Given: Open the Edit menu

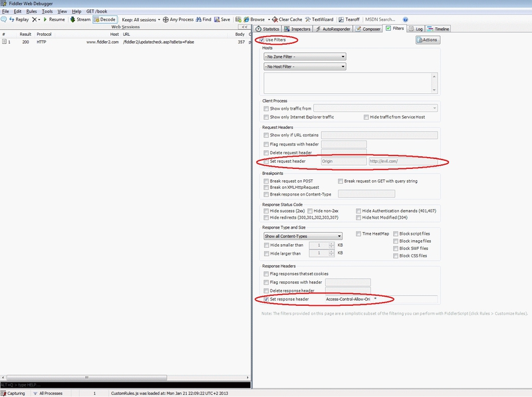Looking at the screenshot, I should [x=18, y=11].
